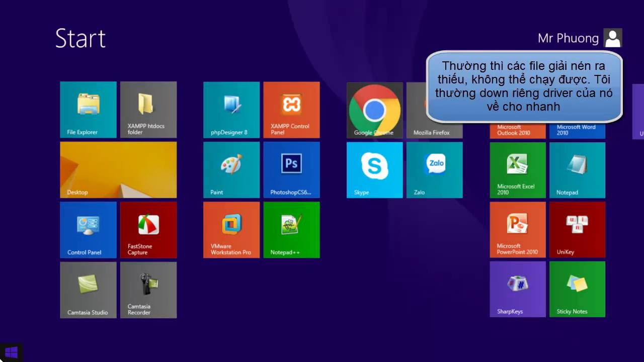
Task: Launch the Skype tile
Action: (x=375, y=170)
